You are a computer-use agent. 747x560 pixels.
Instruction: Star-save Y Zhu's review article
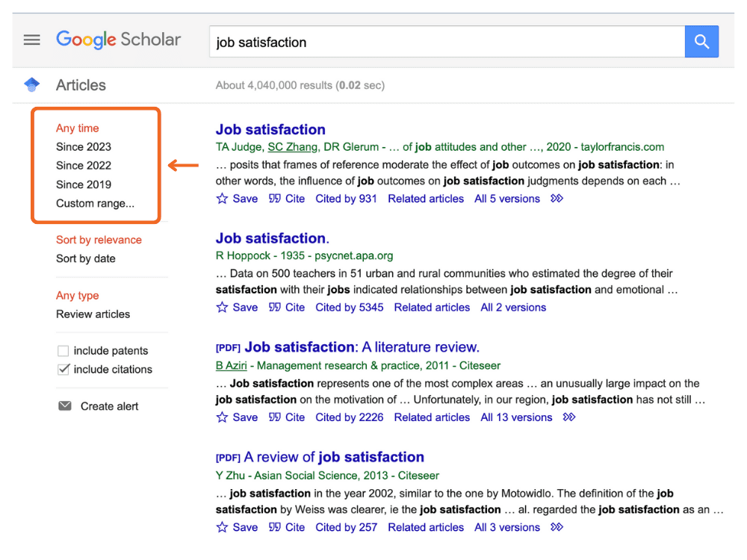click(x=237, y=527)
